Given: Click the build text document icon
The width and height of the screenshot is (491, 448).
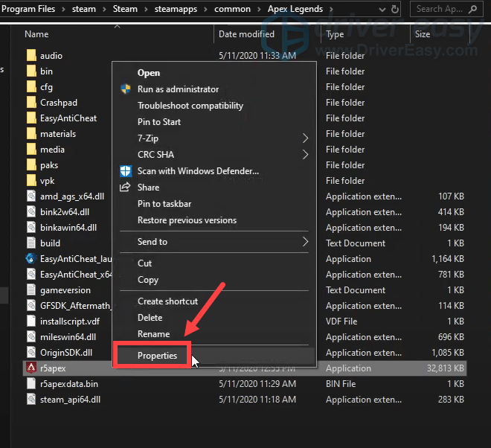Looking at the screenshot, I should pos(31,243).
